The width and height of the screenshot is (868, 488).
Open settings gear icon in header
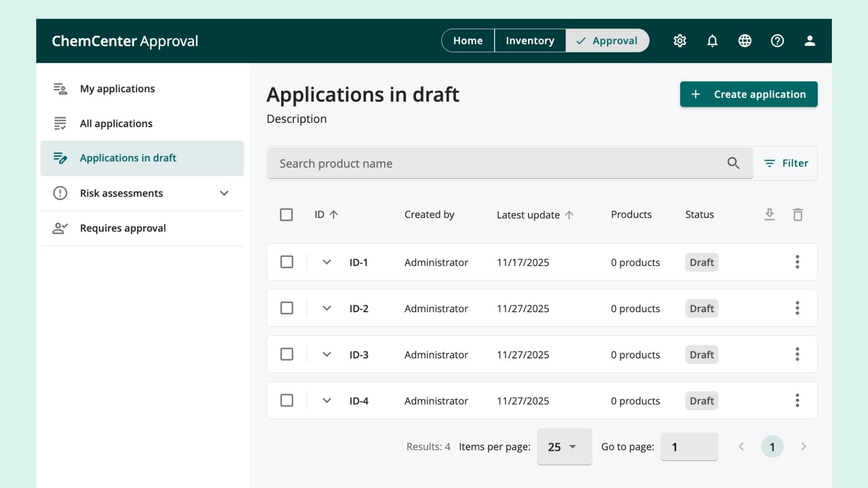click(679, 41)
